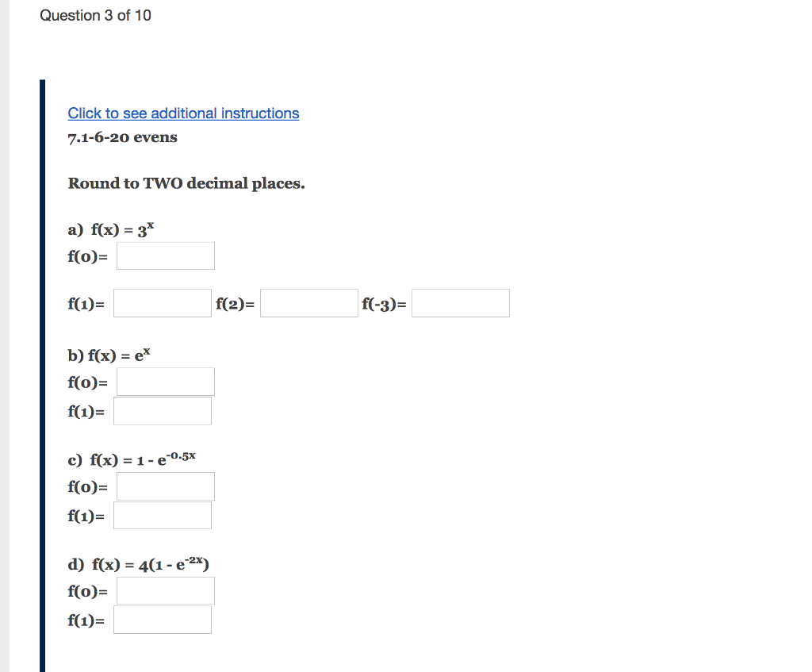Select the f(1) field in part b
The image size is (812, 672).
[x=162, y=410]
